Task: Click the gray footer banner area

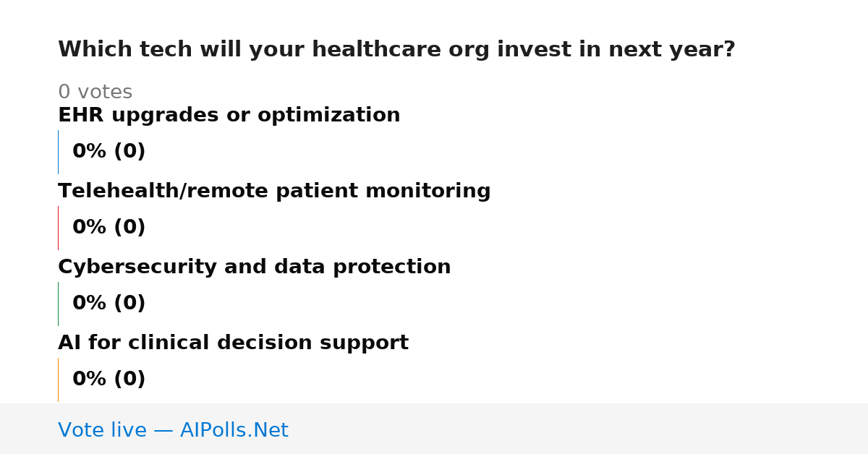Action: 434,429
